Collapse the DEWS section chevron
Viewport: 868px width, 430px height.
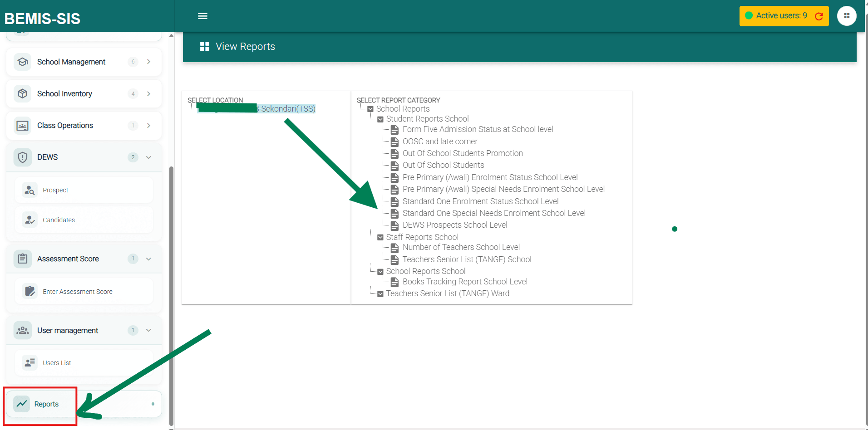click(148, 157)
